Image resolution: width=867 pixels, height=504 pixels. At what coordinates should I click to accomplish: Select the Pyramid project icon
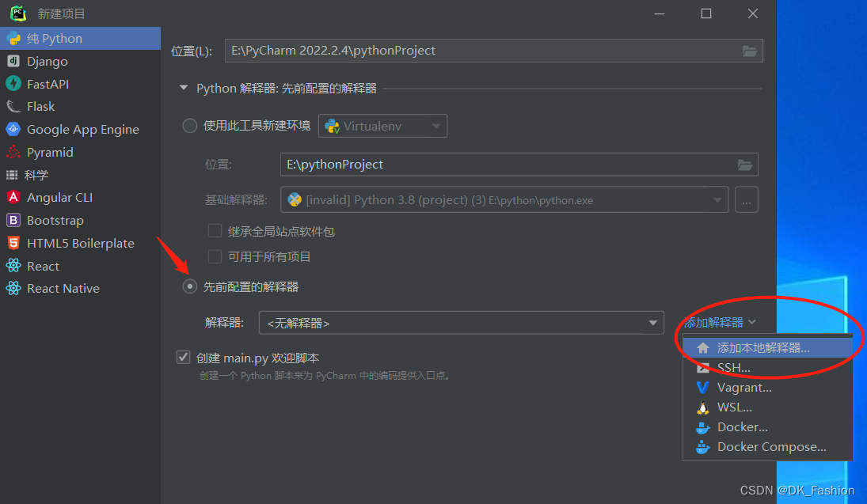[x=13, y=152]
